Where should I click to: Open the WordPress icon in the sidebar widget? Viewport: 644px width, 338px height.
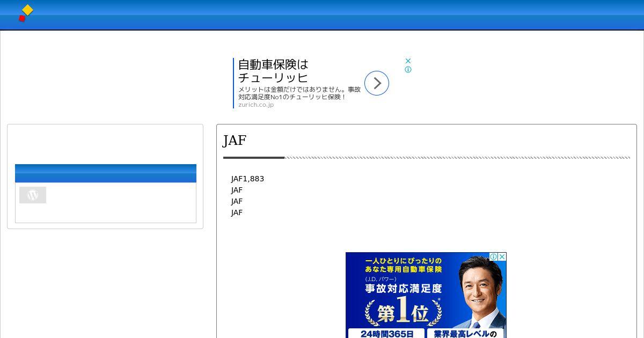[33, 195]
